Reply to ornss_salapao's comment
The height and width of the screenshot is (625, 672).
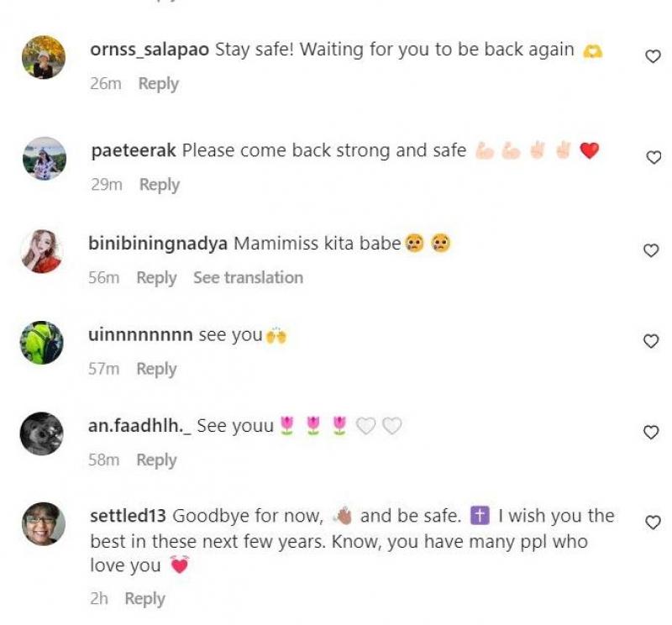(159, 84)
